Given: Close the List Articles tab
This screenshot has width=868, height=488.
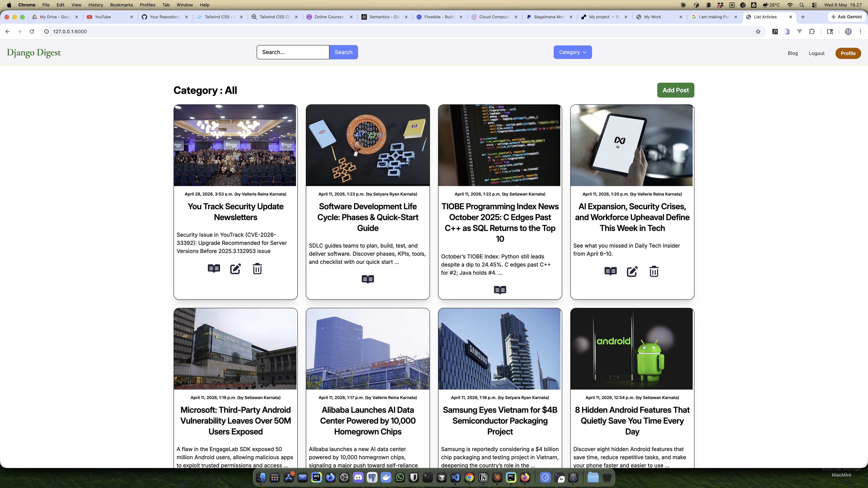Looking at the screenshot, I should [791, 17].
